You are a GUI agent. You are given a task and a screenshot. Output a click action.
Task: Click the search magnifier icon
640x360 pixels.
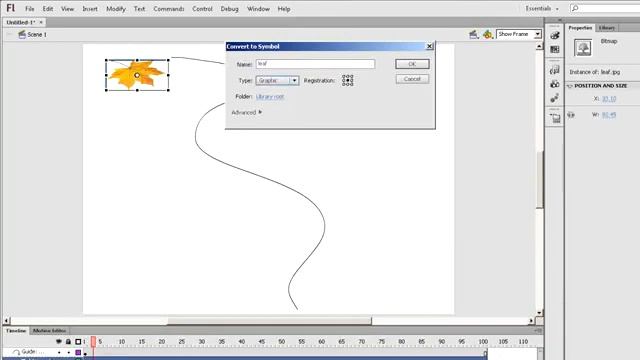(x=575, y=8)
